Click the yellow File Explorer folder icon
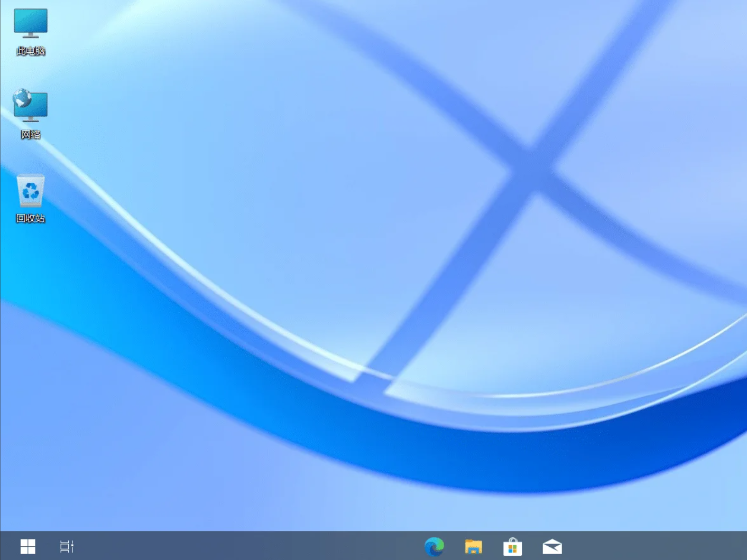747x560 pixels. pos(474,546)
